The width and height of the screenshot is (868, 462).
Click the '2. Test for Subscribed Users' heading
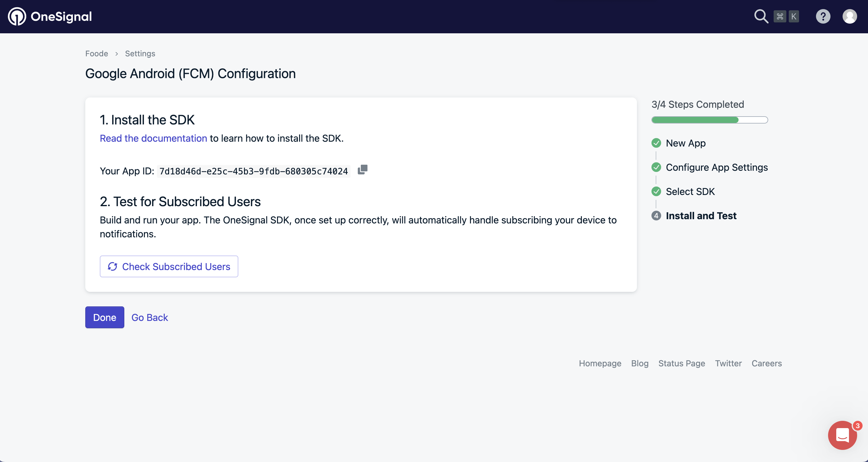coord(180,202)
